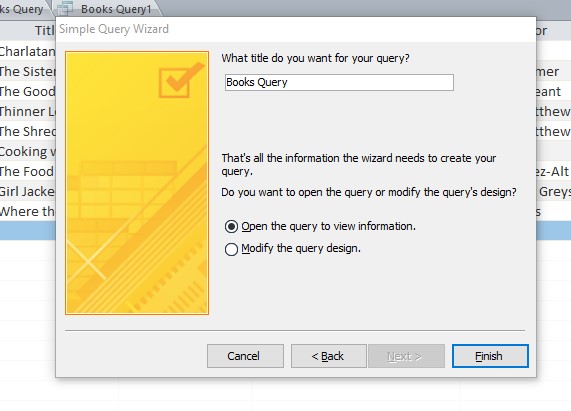Click the query title input field
The image size is (571, 411).
tap(339, 82)
